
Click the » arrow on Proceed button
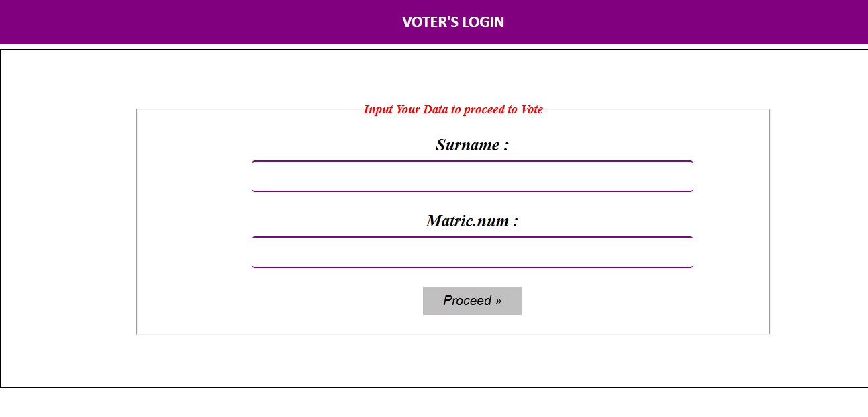[x=498, y=301]
